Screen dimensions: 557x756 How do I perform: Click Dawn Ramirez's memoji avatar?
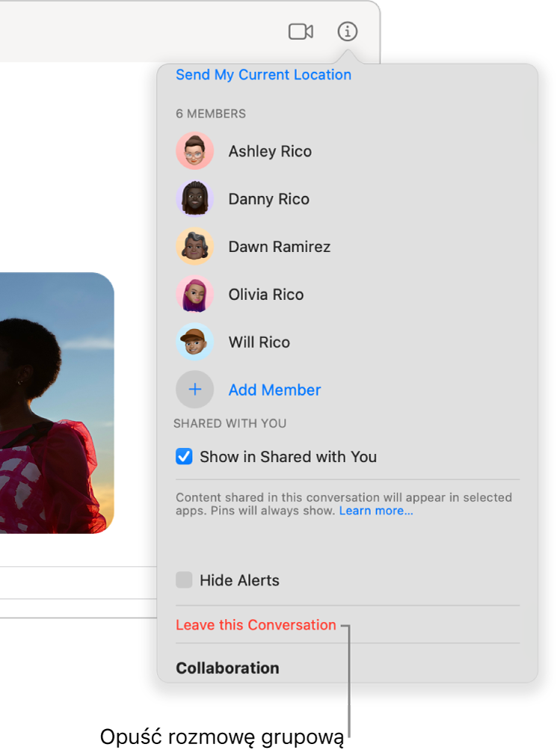[x=195, y=247]
